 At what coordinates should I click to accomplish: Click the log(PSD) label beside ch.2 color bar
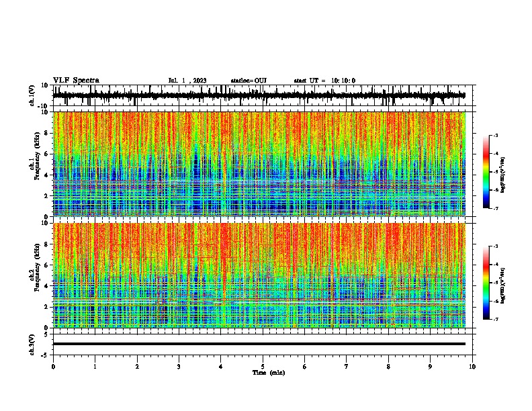click(503, 286)
